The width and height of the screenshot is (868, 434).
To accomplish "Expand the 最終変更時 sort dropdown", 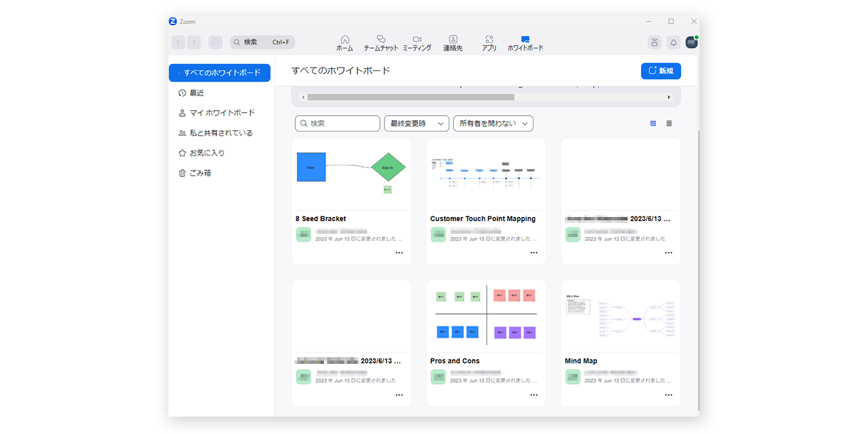I will click(x=416, y=124).
